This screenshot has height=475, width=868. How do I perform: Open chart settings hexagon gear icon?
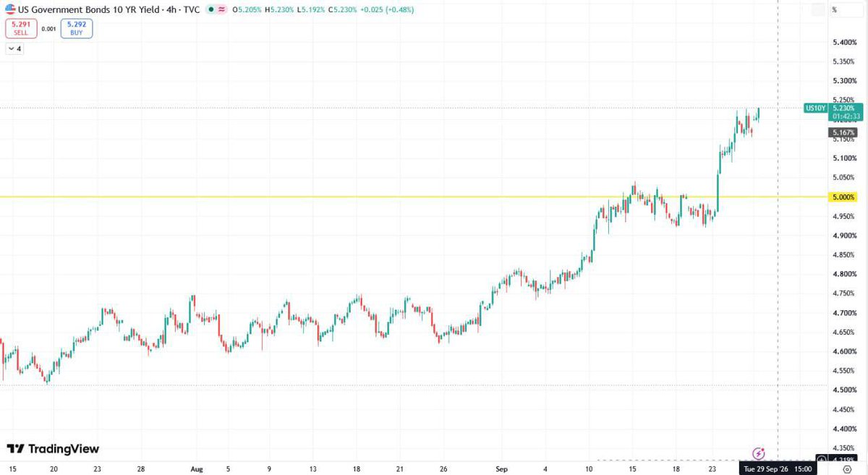coord(846,468)
